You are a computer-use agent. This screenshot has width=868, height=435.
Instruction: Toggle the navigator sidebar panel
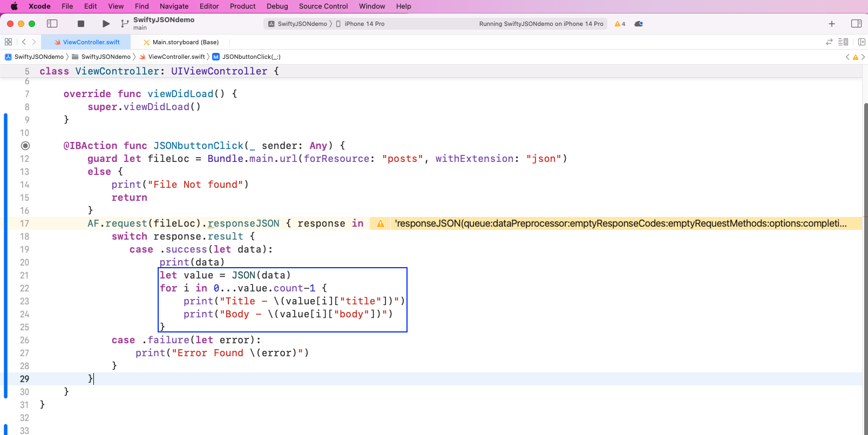[x=52, y=24]
